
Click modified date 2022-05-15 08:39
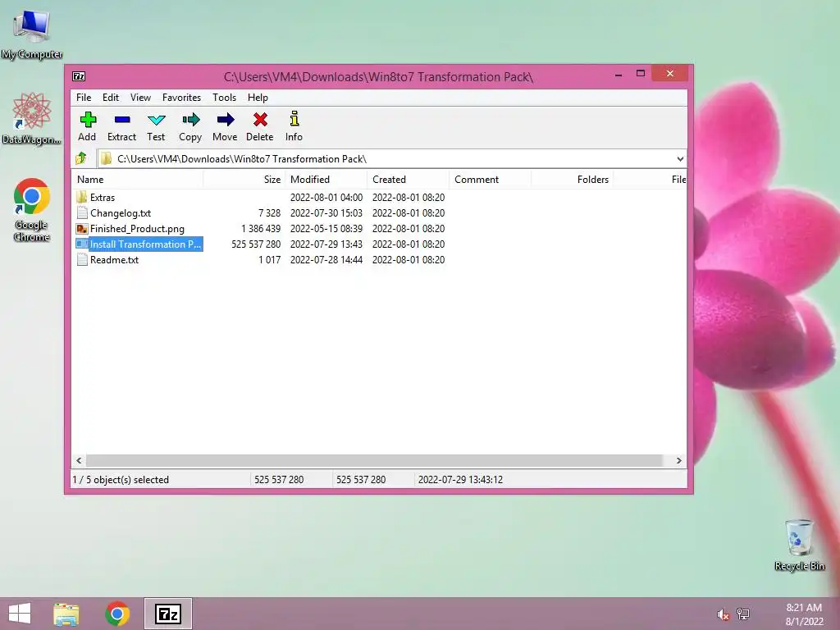click(326, 229)
